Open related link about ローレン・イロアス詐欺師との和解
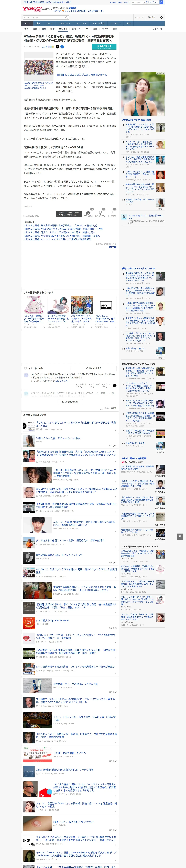Viewport: 186px width, 868px height. [57, 239]
